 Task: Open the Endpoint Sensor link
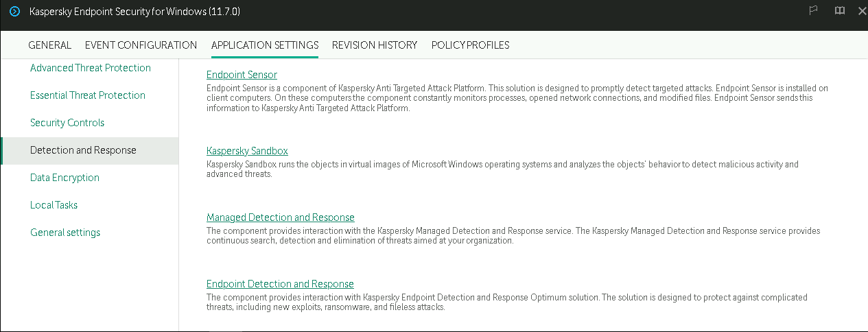242,75
